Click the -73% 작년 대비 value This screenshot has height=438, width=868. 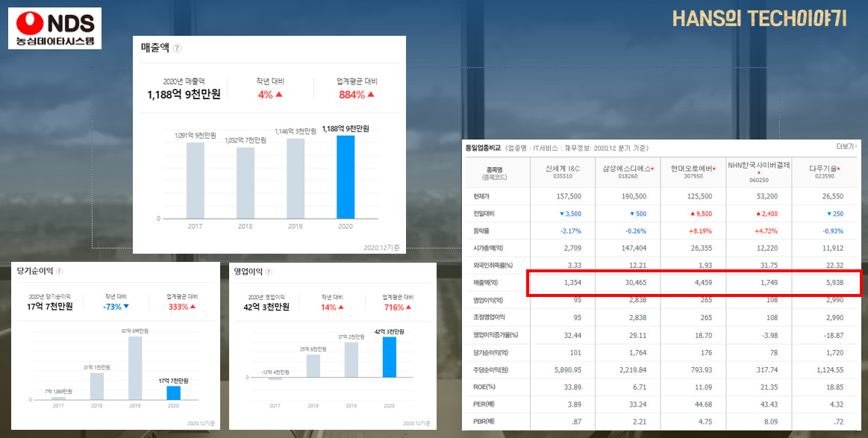(116, 307)
